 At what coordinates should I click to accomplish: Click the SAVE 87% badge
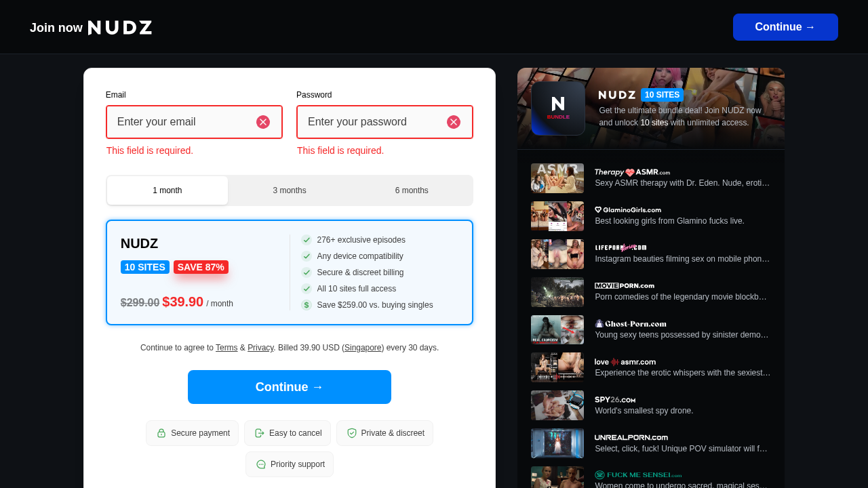click(x=201, y=267)
